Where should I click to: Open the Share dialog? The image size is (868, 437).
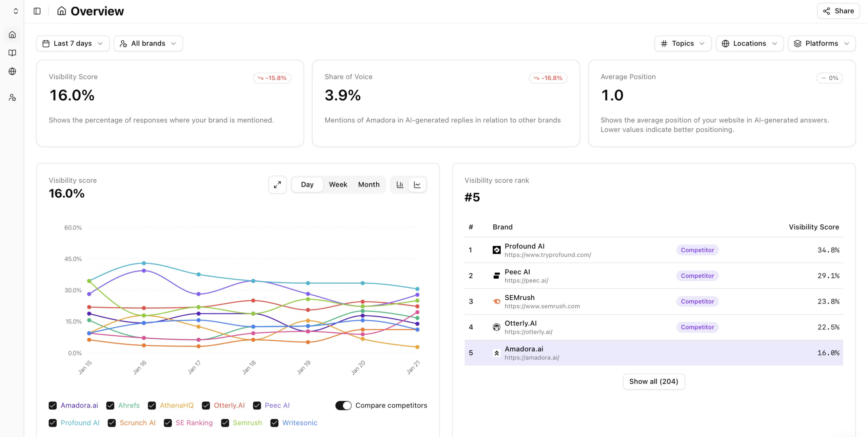(x=838, y=11)
